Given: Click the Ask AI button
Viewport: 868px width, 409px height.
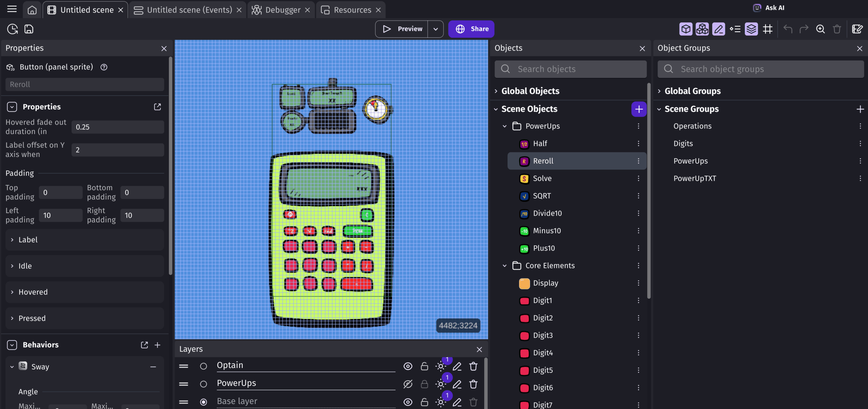Looking at the screenshot, I should click(769, 8).
